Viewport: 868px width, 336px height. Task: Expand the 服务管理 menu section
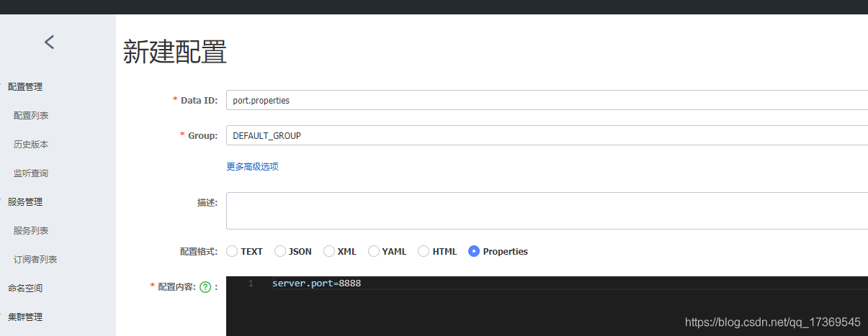25,201
